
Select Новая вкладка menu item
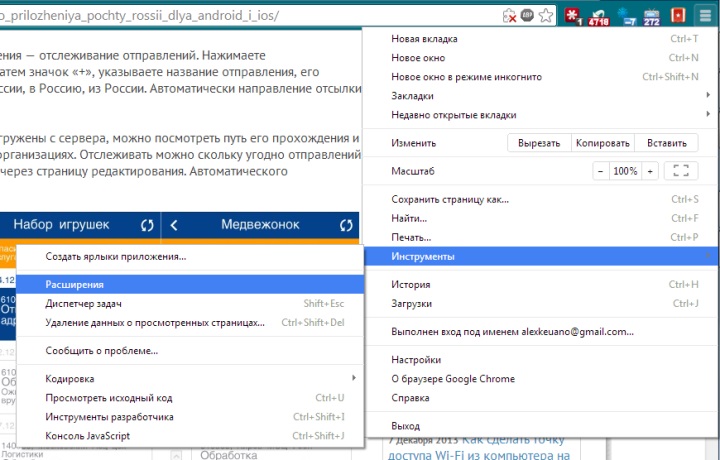pos(540,39)
